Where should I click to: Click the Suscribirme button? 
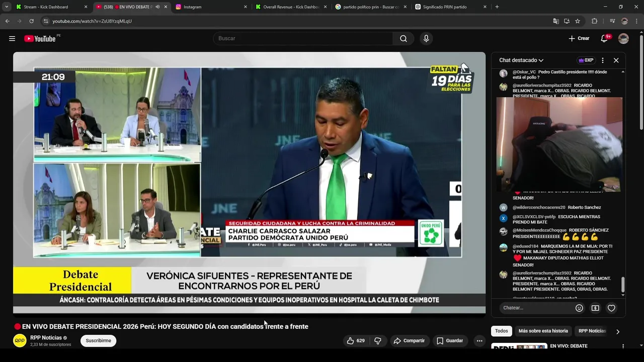(98, 341)
